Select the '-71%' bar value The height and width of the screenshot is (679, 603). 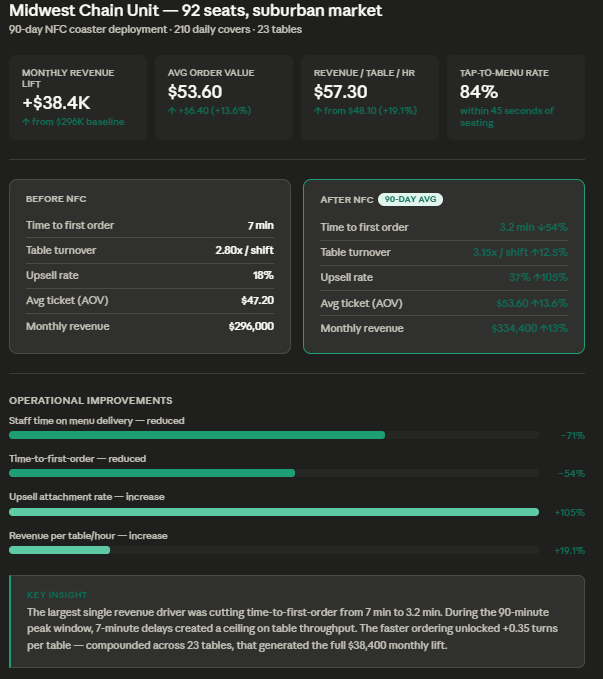(x=572, y=436)
